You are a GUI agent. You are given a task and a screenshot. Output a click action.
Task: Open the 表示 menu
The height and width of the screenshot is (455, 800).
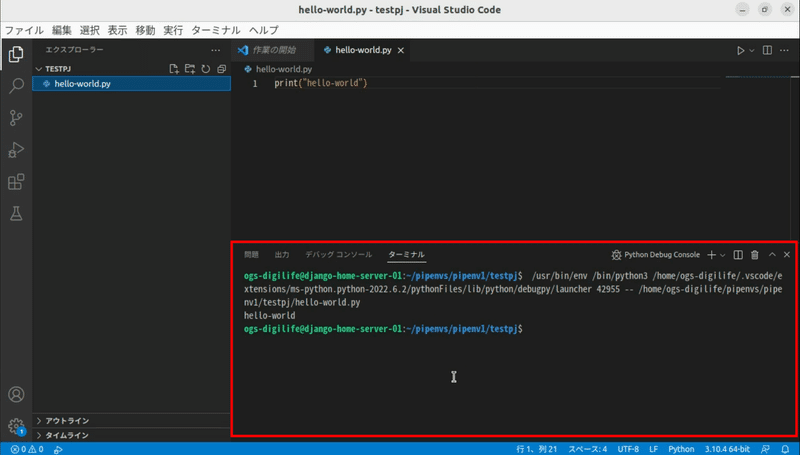point(117,30)
